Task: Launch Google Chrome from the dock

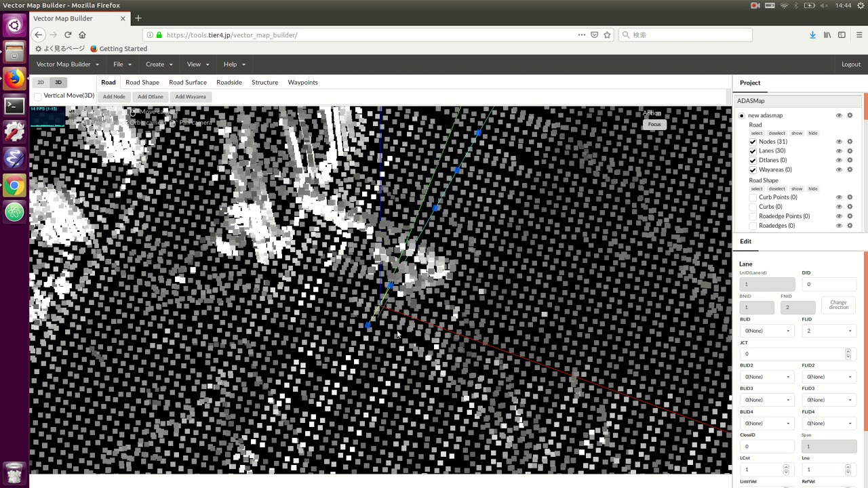Action: (14, 186)
